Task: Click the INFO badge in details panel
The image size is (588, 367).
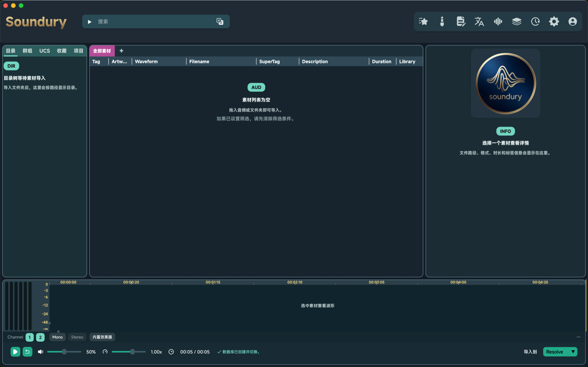Action: point(506,131)
